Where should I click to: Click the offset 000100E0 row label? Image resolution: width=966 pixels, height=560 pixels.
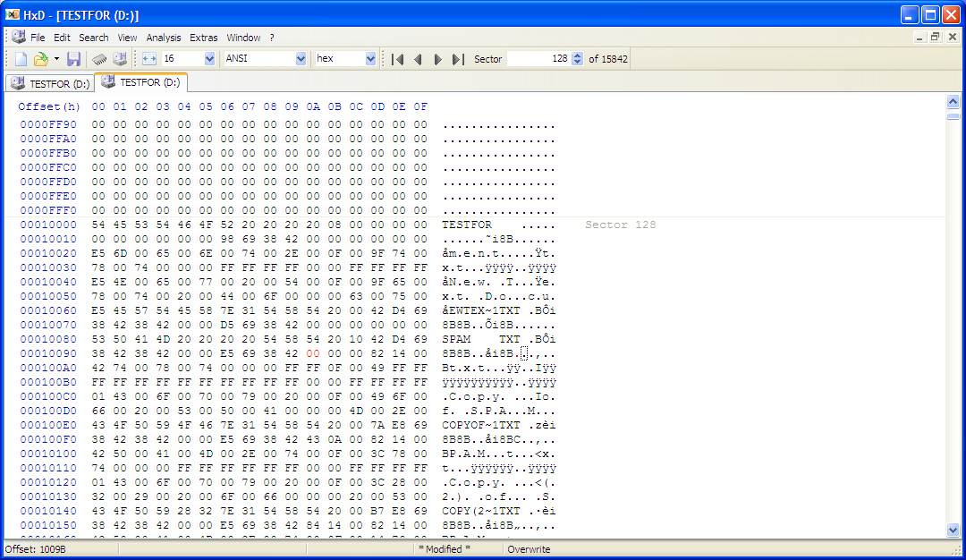pyautogui.click(x=48, y=425)
